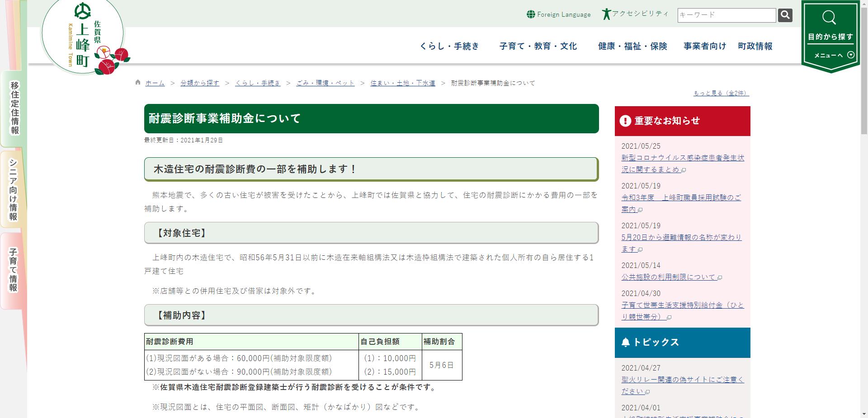The image size is (868, 418).
Task: Click the bell icon beside トピックス
Action: 625,342
